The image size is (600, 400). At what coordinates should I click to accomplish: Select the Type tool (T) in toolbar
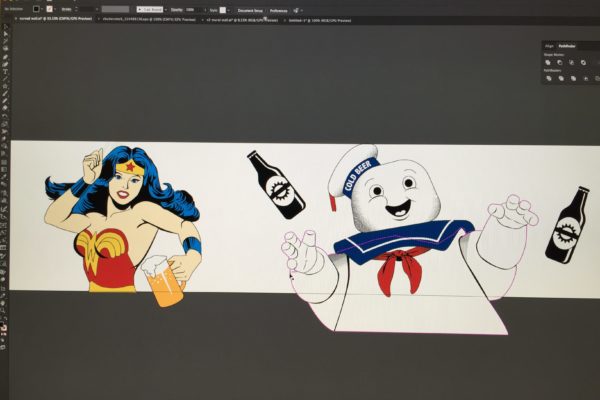point(5,71)
